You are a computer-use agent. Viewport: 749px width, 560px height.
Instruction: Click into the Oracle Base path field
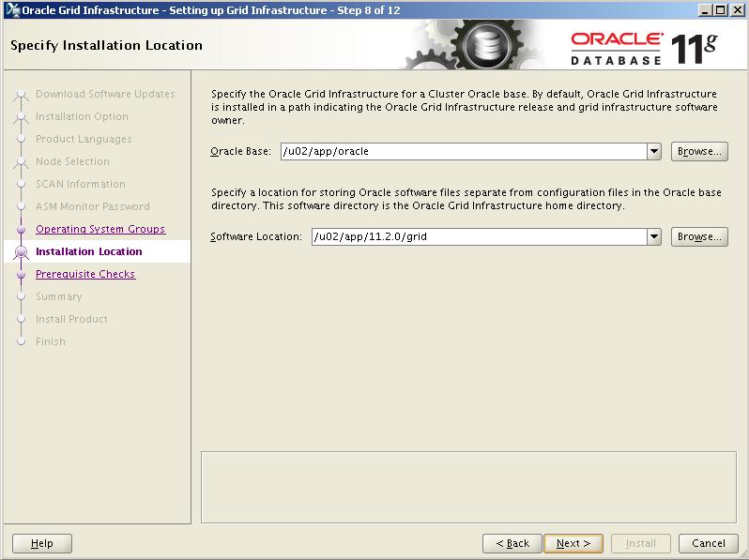point(464,151)
